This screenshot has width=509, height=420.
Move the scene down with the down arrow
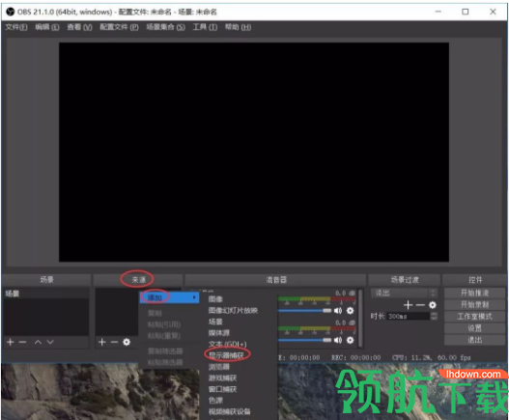[x=50, y=342]
